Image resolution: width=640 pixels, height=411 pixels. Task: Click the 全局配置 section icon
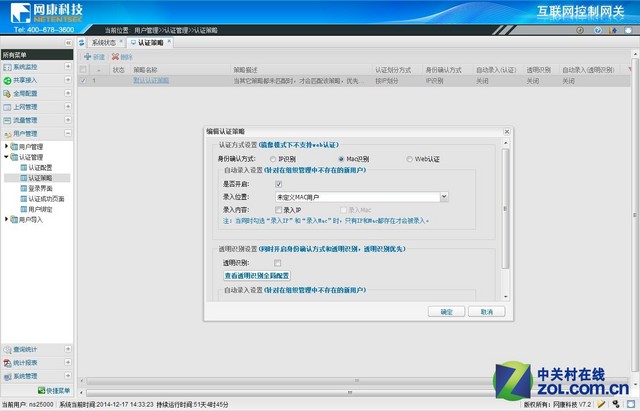click(x=7, y=94)
